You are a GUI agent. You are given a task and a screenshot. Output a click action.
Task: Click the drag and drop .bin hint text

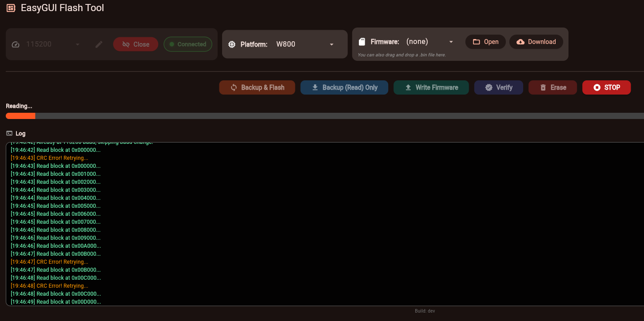pyautogui.click(x=402, y=55)
